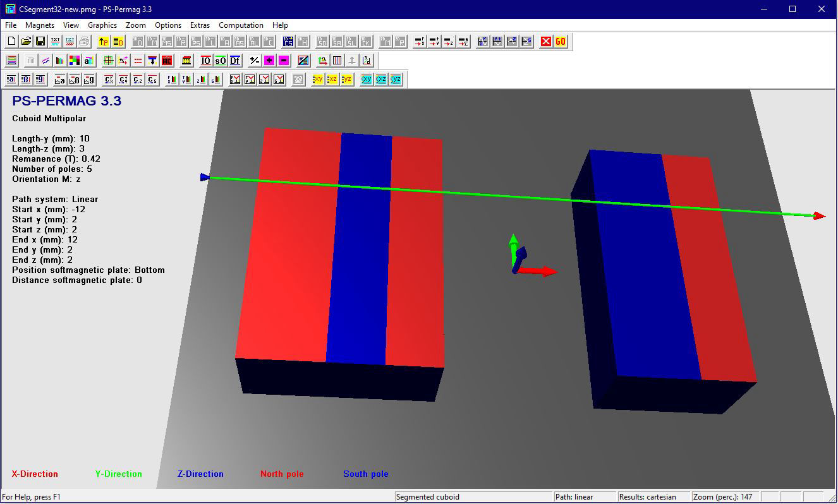Select the yellow xy plane view icon
The image size is (838, 504).
pyautogui.click(x=318, y=80)
